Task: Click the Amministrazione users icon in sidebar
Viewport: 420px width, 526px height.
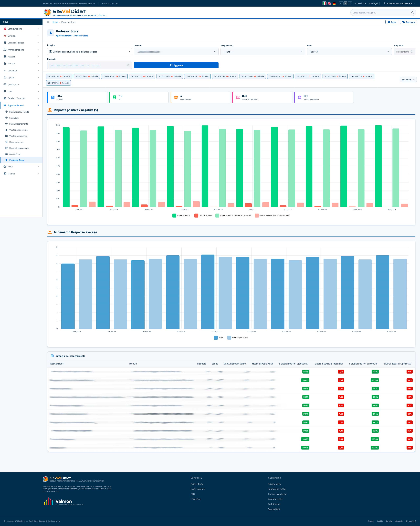Action: [5, 50]
